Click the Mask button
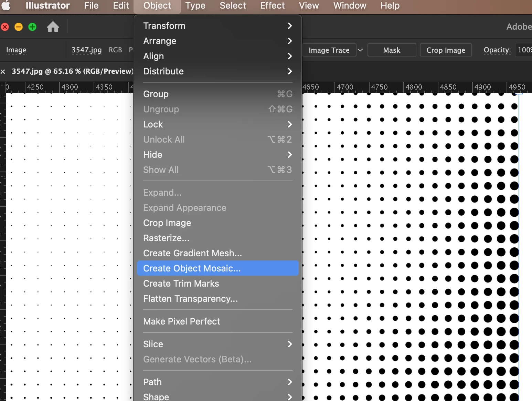The image size is (532, 401). 392,50
